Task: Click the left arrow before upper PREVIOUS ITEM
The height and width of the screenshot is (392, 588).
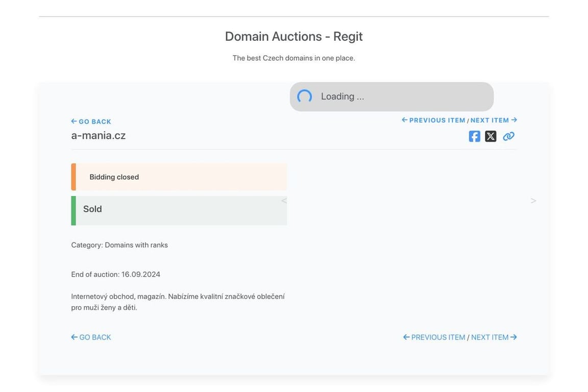Action: point(405,119)
